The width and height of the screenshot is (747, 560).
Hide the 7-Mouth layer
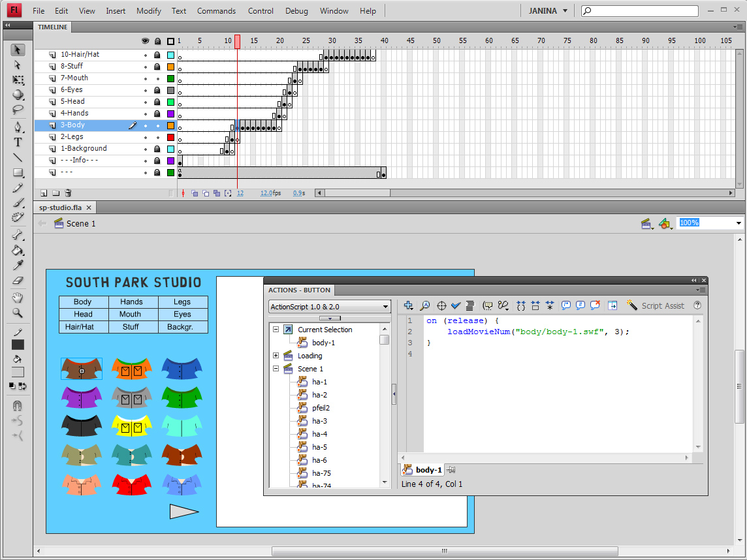146,78
